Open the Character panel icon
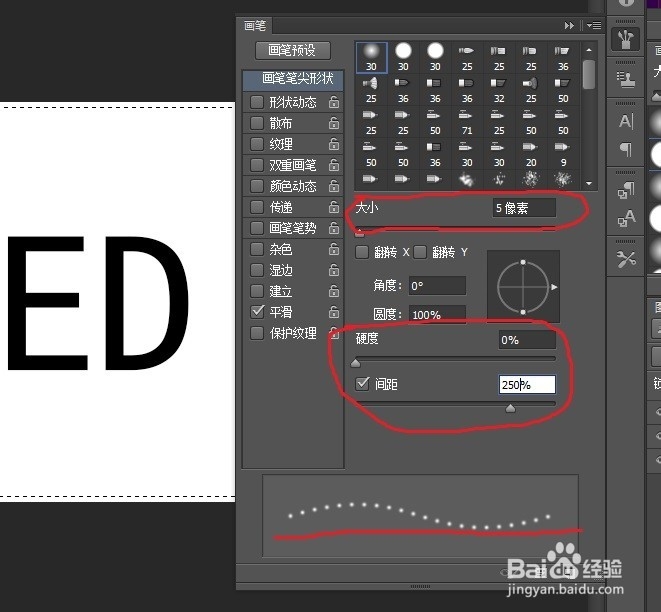Image resolution: width=661 pixels, height=612 pixels. pyautogui.click(x=626, y=121)
